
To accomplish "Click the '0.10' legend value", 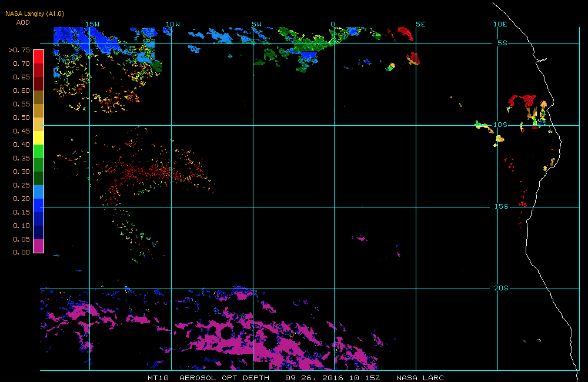I will pos(21,226).
